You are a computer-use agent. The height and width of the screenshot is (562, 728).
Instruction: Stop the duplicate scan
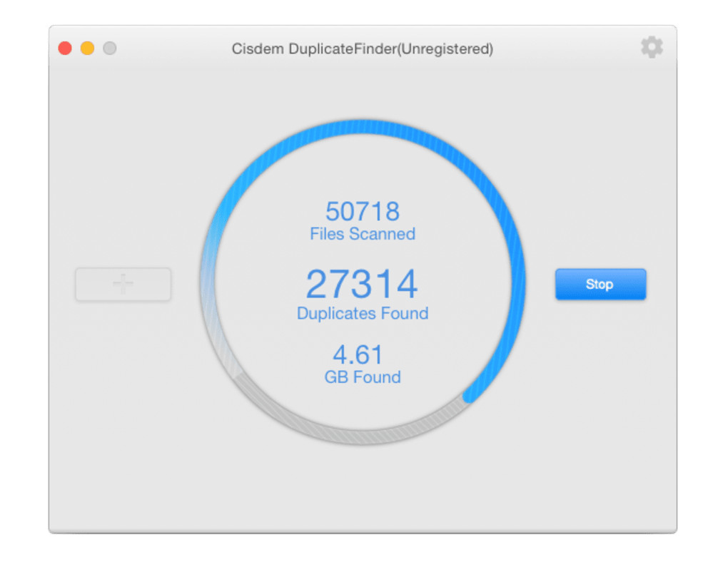pyautogui.click(x=600, y=284)
